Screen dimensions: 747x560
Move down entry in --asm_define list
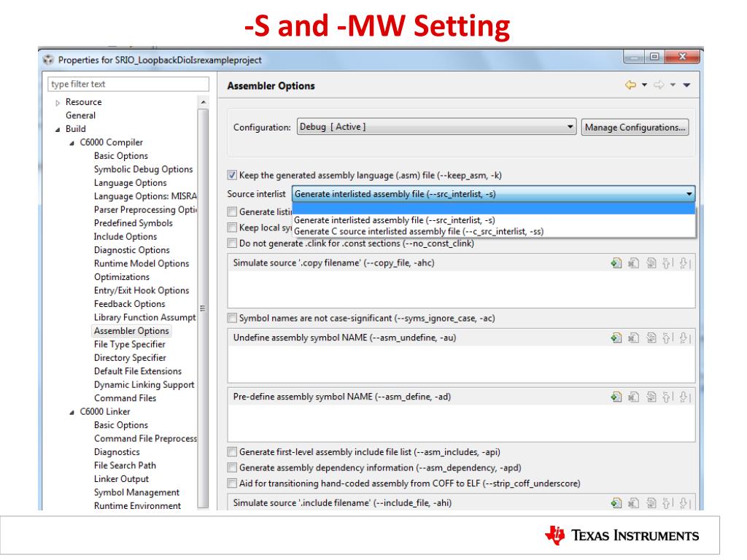684,397
